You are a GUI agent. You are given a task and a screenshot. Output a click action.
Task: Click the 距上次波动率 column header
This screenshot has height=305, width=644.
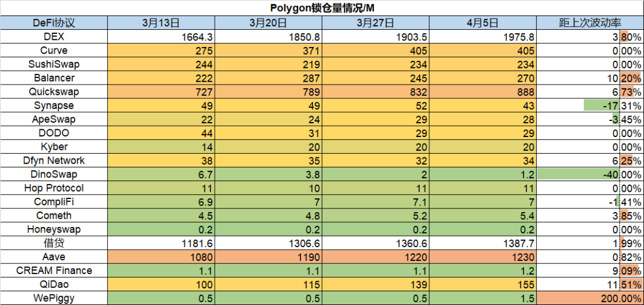tap(590, 23)
